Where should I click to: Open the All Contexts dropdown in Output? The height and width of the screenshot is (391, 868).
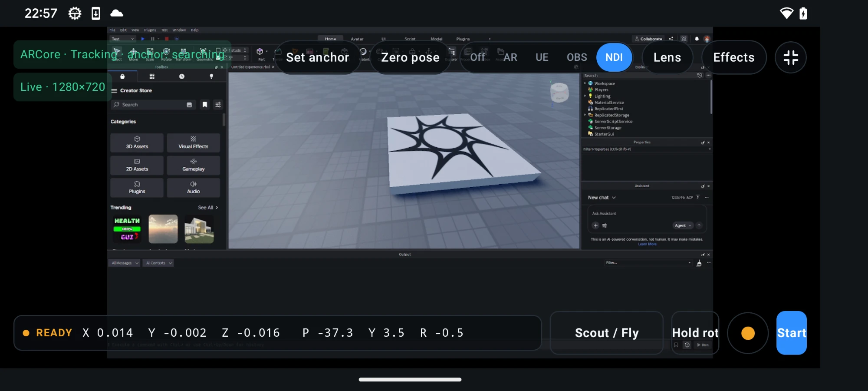(x=158, y=263)
